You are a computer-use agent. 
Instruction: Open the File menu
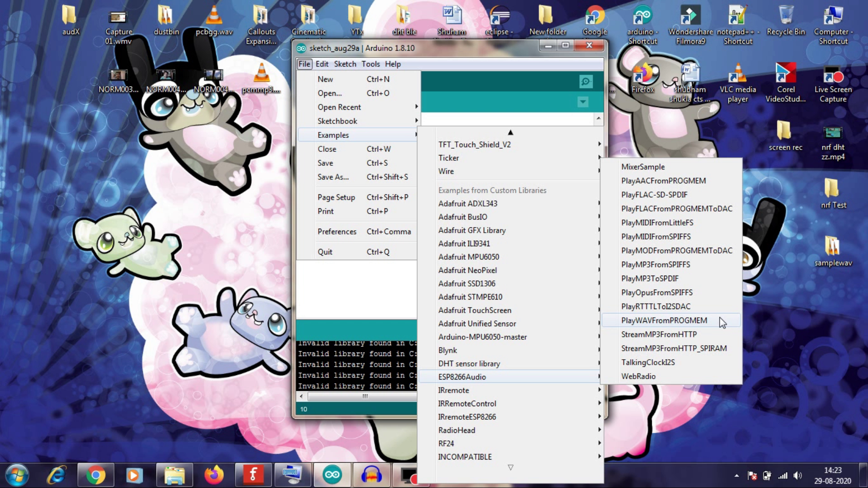304,64
